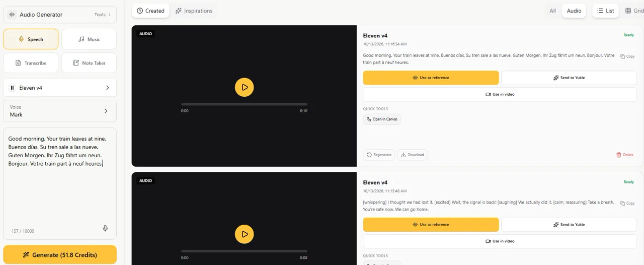
Task: Seek the first audio's progress bar
Action: [x=244, y=104]
